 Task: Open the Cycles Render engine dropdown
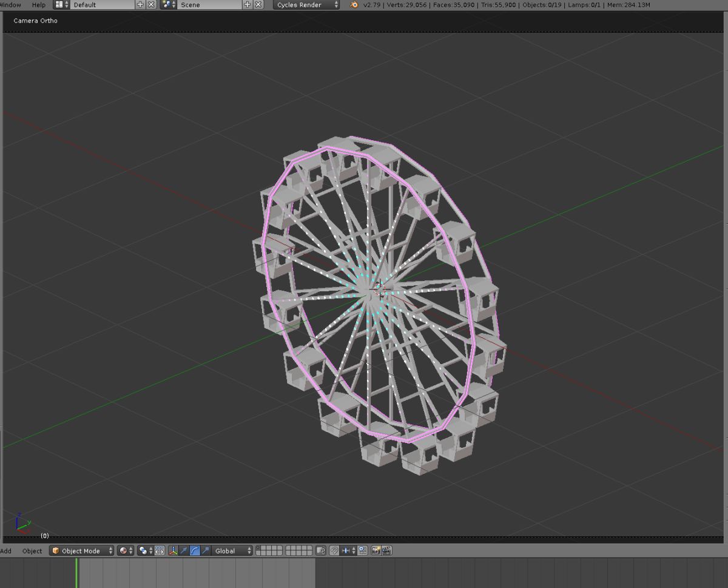pos(307,5)
